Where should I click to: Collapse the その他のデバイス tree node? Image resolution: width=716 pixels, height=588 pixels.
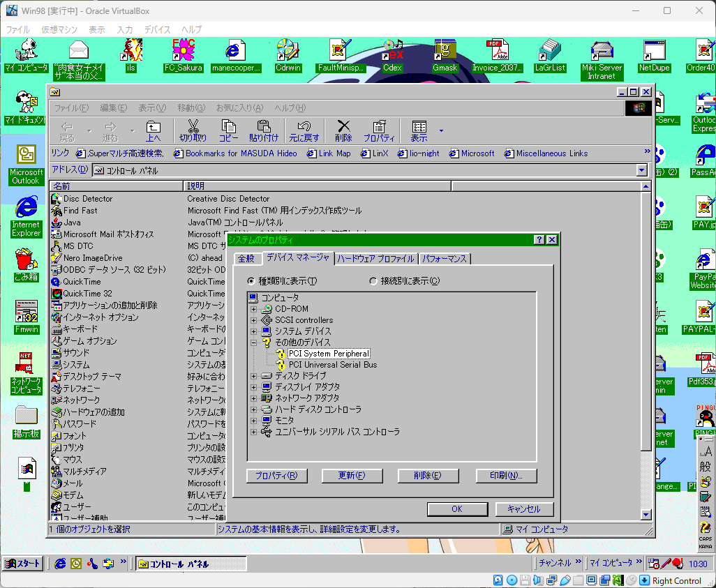coord(254,342)
